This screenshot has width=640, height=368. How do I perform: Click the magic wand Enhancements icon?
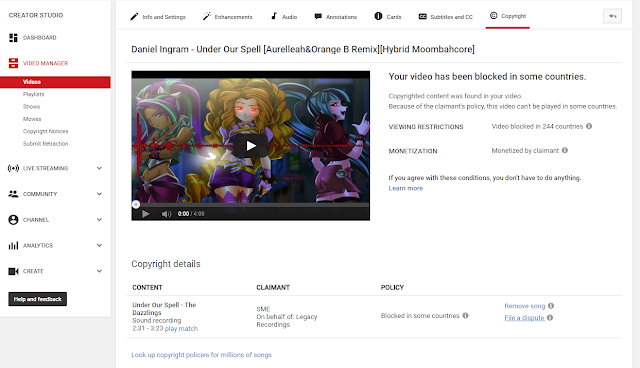(x=207, y=16)
